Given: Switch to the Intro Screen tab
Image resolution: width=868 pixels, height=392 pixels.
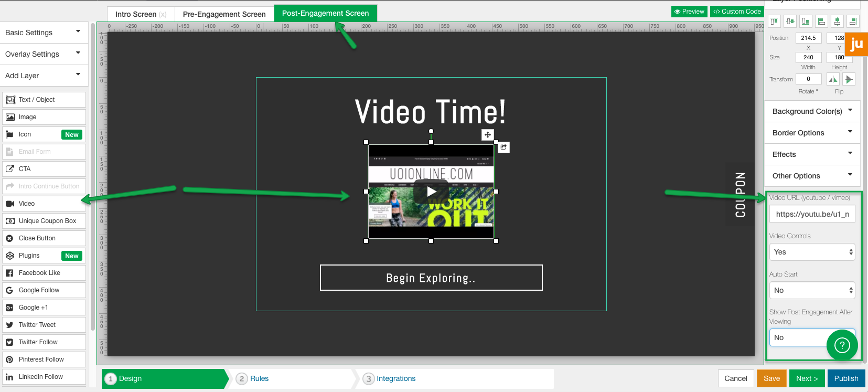Looking at the screenshot, I should pos(136,14).
